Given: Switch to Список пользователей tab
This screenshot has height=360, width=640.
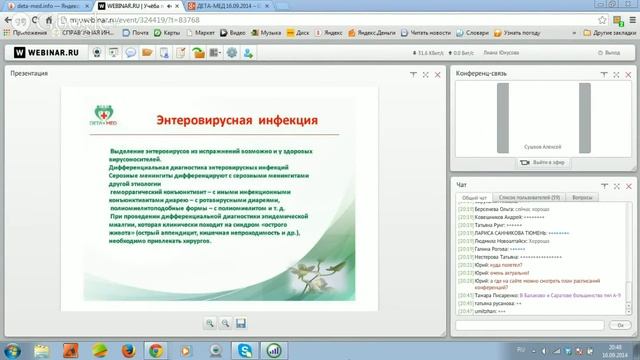Looking at the screenshot, I should tap(529, 197).
